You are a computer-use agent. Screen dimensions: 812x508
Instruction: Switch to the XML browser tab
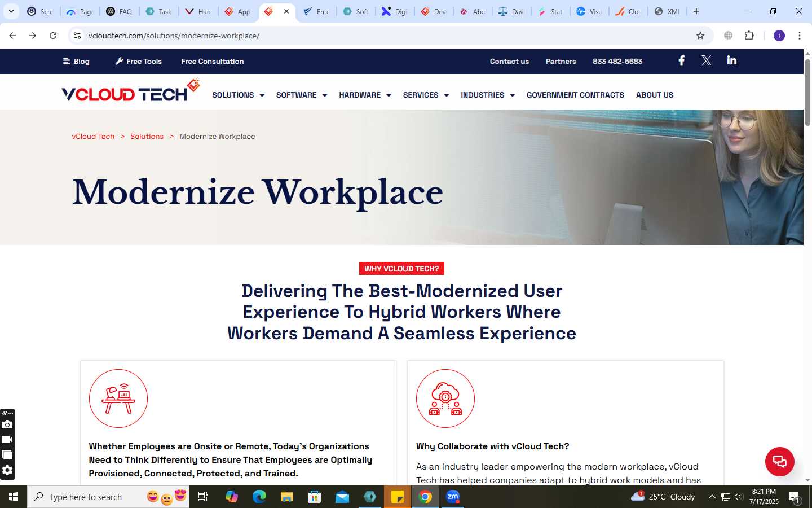[667, 11]
